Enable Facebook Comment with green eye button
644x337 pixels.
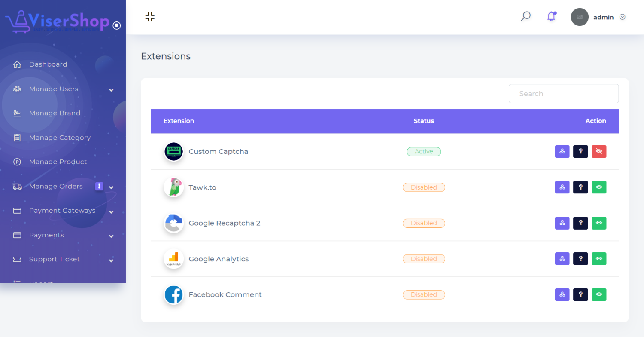click(599, 294)
